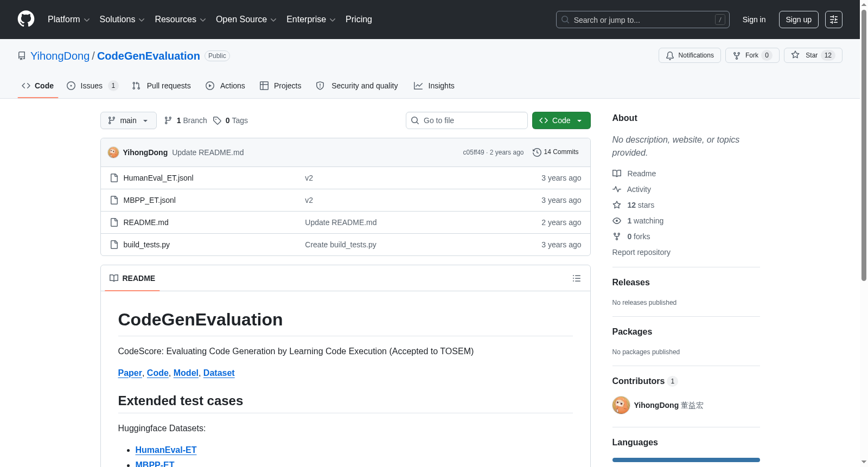This screenshot has height=467, width=868.
Task: Focus the Search or jump to field
Action: (643, 20)
